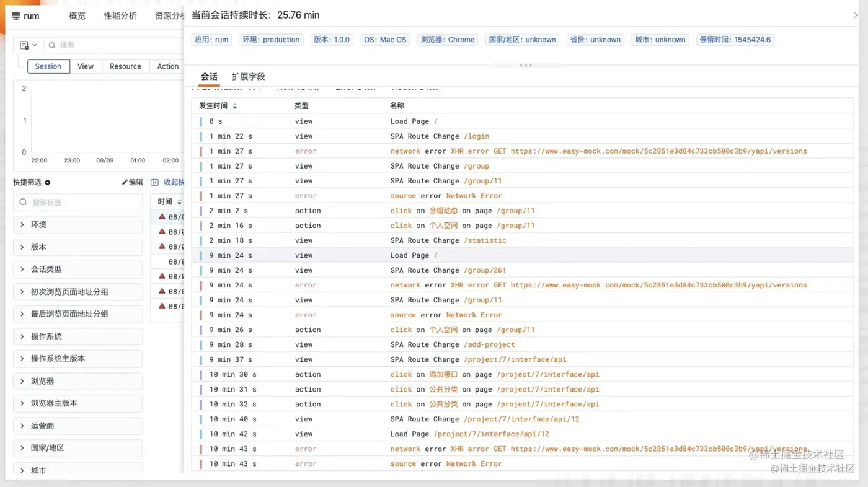
Task: Expand the 国家/地区 filter group
Action: coord(78,448)
